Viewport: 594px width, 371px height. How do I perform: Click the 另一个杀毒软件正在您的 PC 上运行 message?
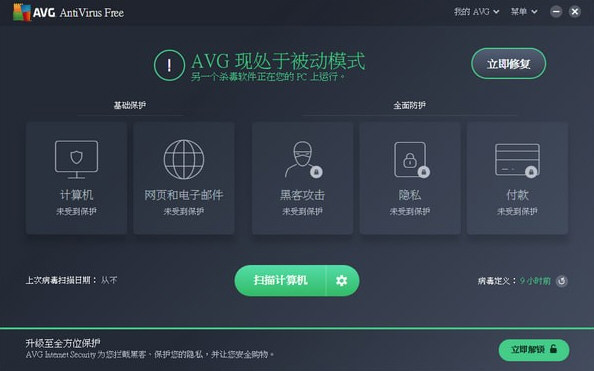(x=268, y=77)
